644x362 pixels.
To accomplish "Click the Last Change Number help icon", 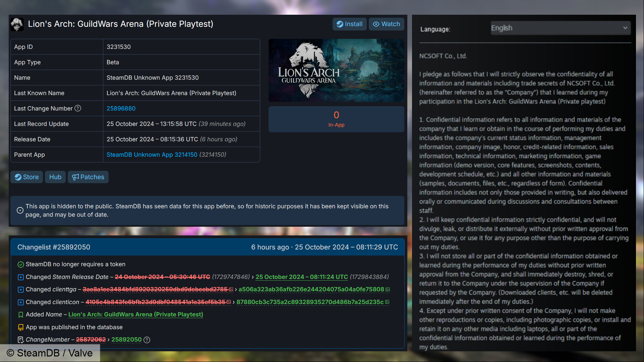I will (78, 108).
